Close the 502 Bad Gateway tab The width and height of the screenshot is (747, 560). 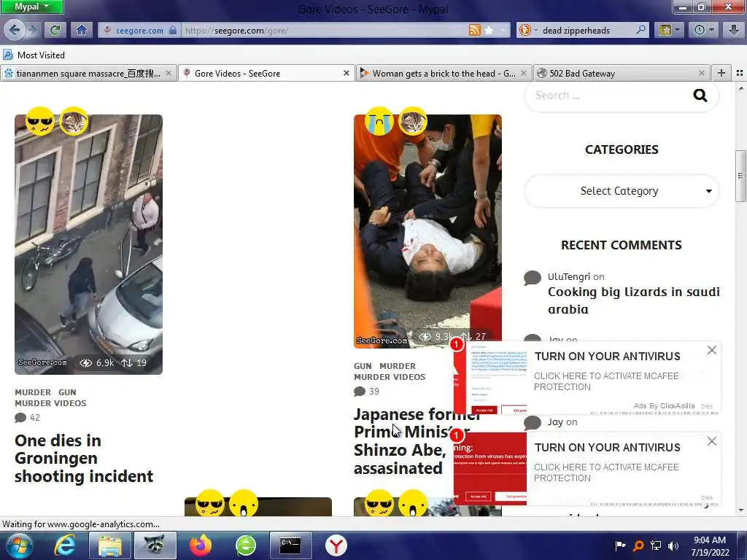tap(701, 74)
